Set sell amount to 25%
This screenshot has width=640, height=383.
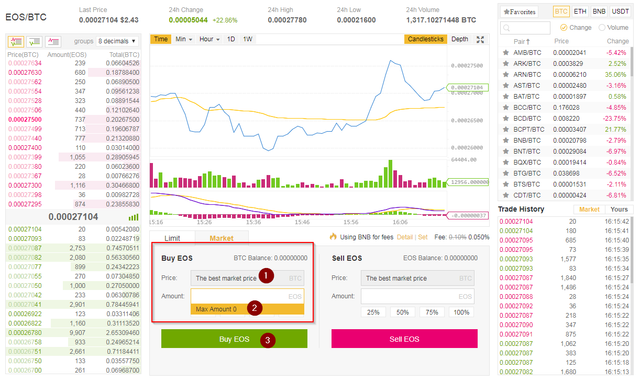[x=373, y=312]
